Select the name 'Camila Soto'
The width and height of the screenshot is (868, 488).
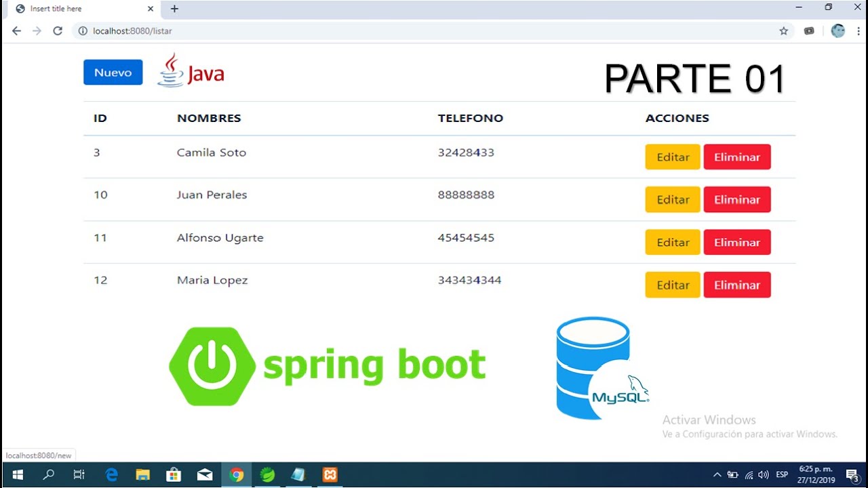click(212, 152)
